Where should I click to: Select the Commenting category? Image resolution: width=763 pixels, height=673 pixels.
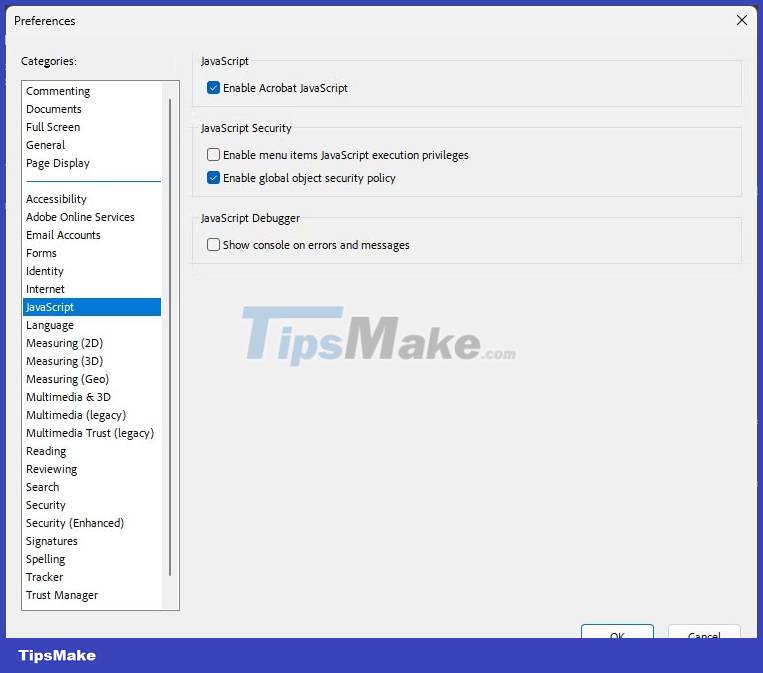(x=92, y=91)
